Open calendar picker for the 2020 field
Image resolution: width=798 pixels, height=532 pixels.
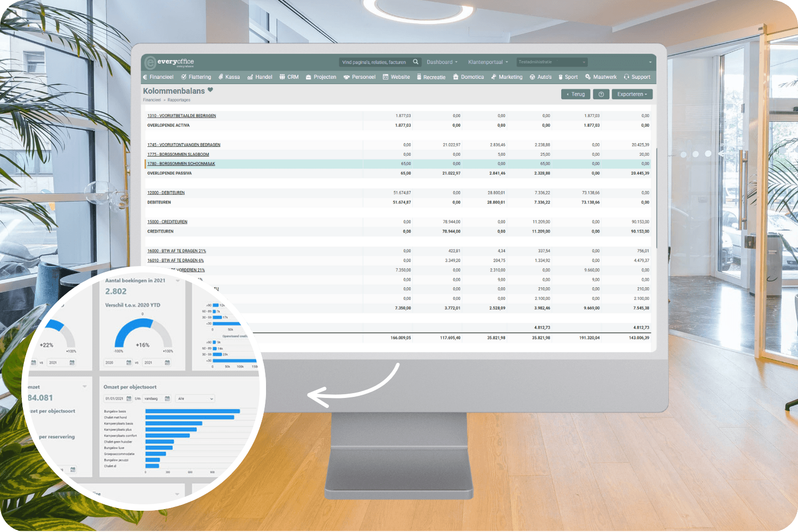tap(129, 362)
